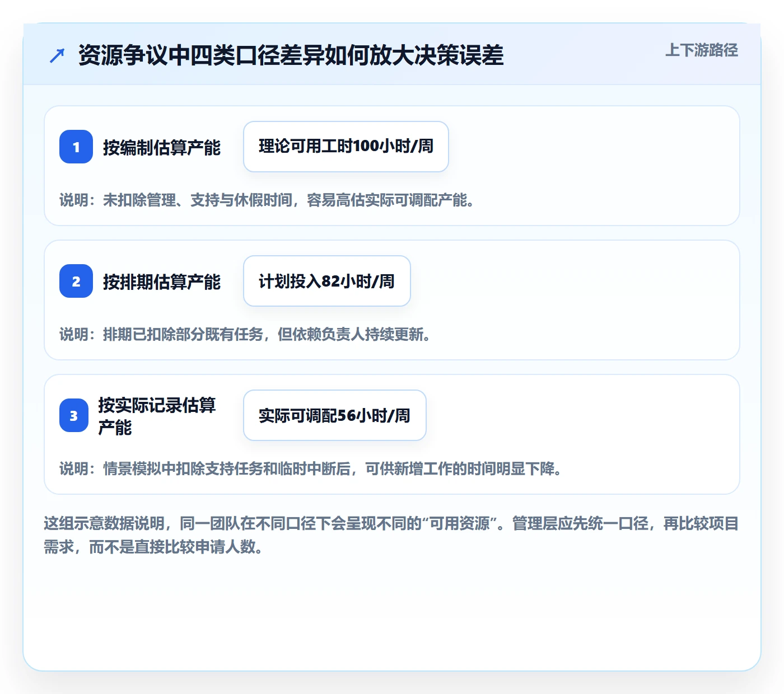784x694 pixels.
Task: Select the 按编制估算产能 heading
Action: coord(162,147)
